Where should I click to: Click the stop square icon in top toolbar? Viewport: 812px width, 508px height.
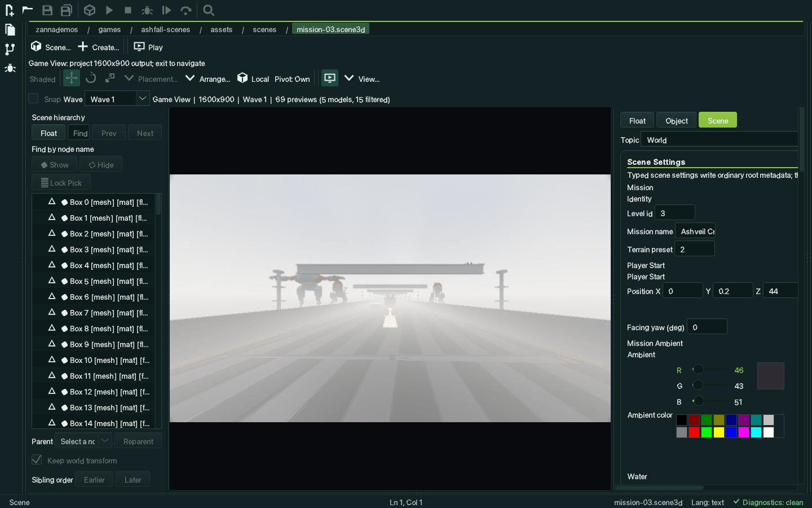point(128,10)
